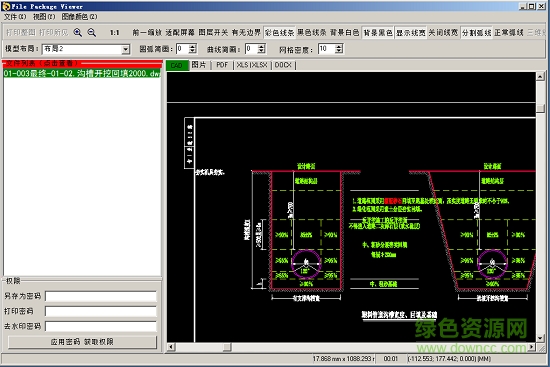Enable 彩色线条 colored lines
This screenshot has width=550, height=367.
point(280,33)
